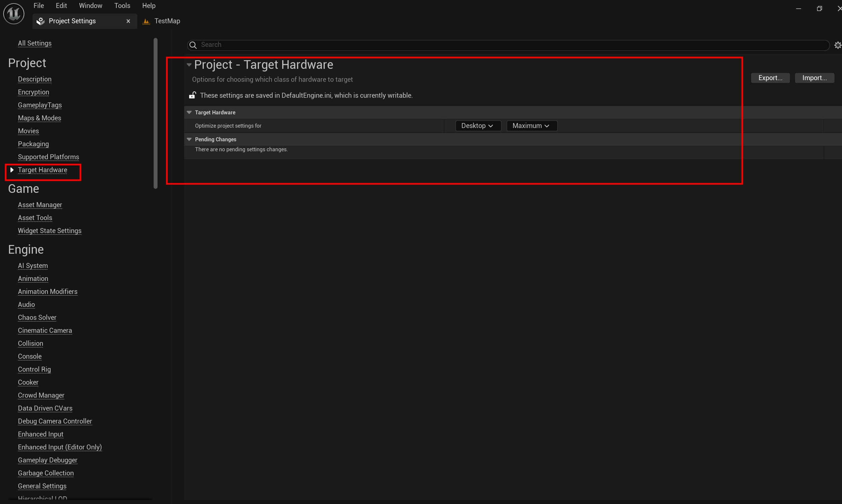Open the Tools menu

tap(122, 5)
